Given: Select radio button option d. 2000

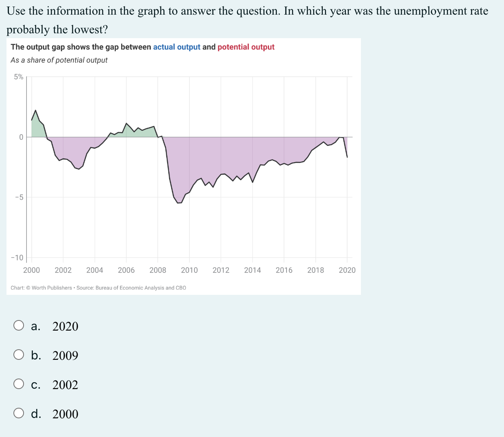Looking at the screenshot, I should coord(18,413).
